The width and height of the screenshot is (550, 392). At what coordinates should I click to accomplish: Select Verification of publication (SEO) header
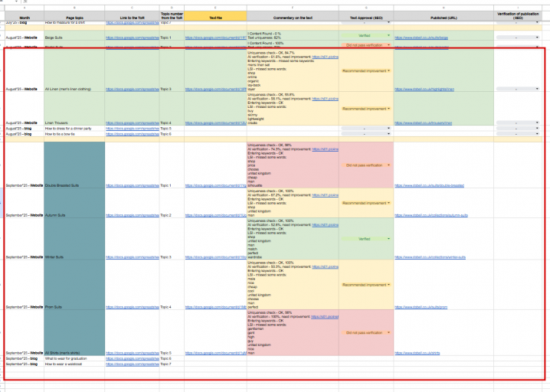tap(518, 16)
